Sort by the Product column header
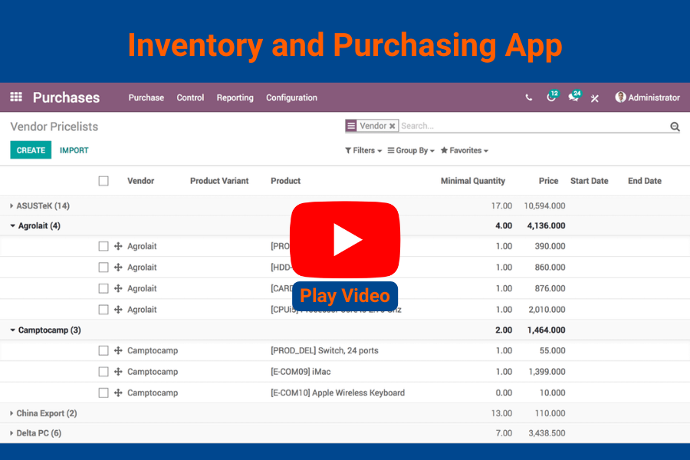The height and width of the screenshot is (460, 690). tap(286, 181)
